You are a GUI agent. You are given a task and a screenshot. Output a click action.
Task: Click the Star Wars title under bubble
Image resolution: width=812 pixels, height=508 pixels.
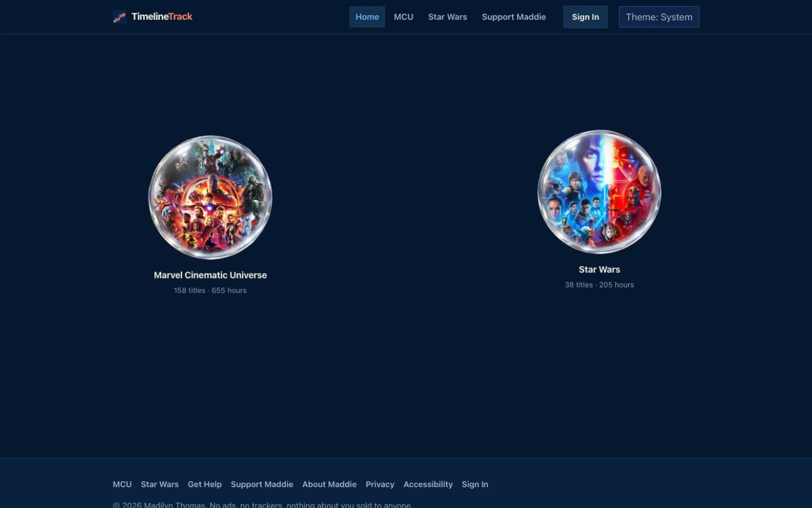point(599,269)
